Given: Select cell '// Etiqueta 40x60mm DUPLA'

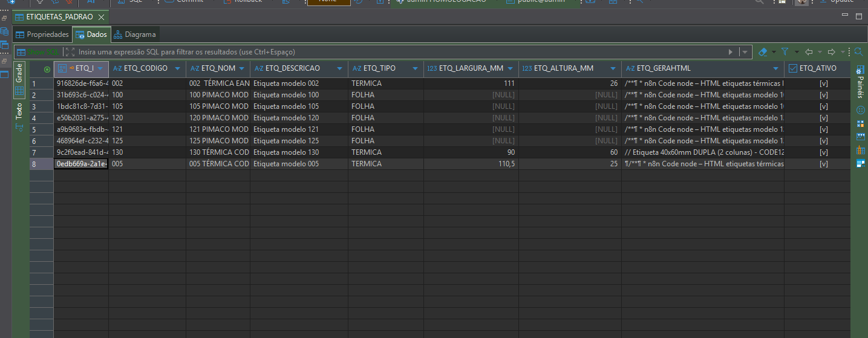Looking at the screenshot, I should [x=703, y=152].
